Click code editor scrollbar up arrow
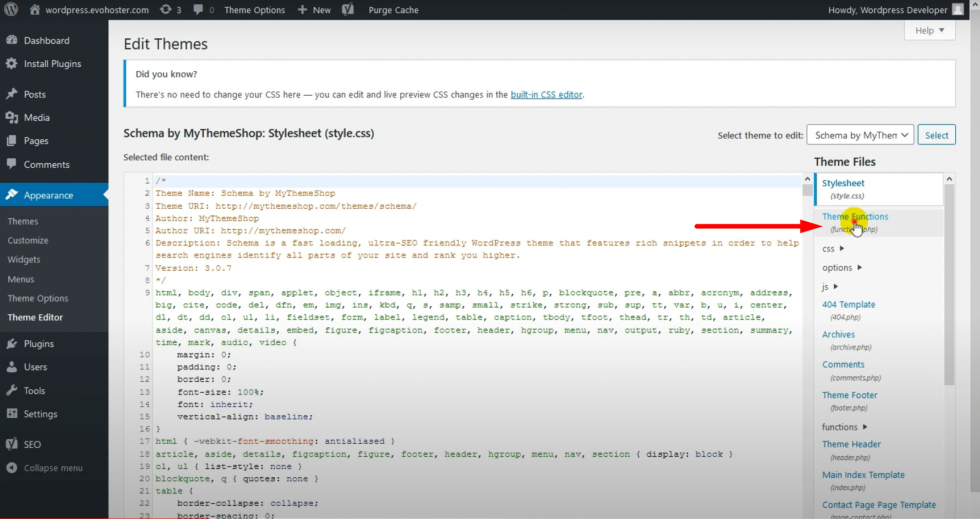Screen dimensions: 980x519 808,179
